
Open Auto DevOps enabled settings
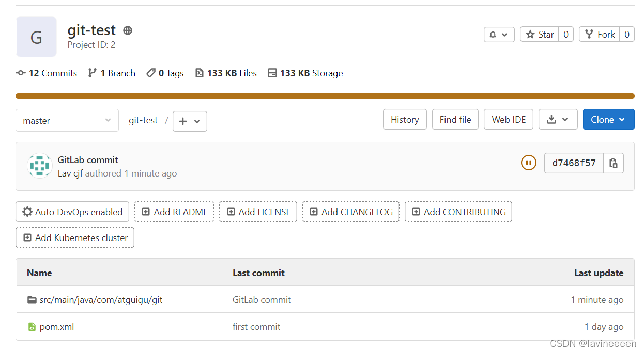pos(72,212)
